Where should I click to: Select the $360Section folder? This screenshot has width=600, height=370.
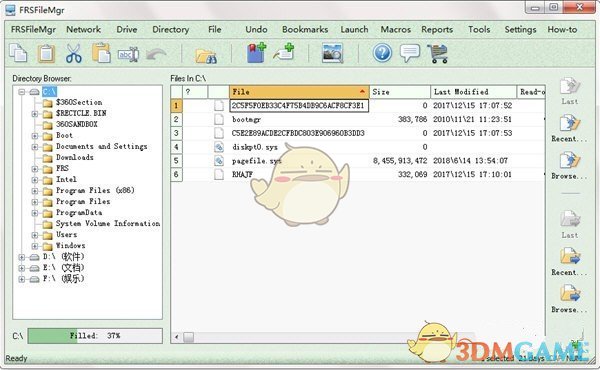coord(79,103)
